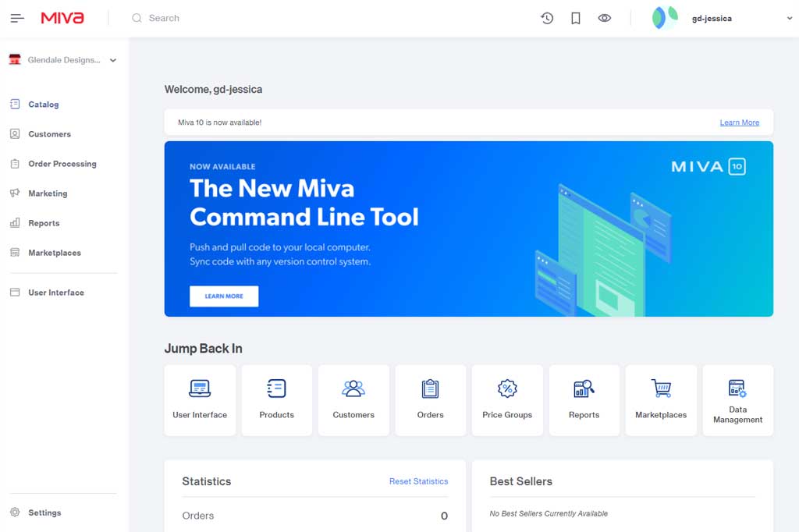Click the Marketplaces sidebar icon
Image resolution: width=799 pixels, height=532 pixels.
15,252
